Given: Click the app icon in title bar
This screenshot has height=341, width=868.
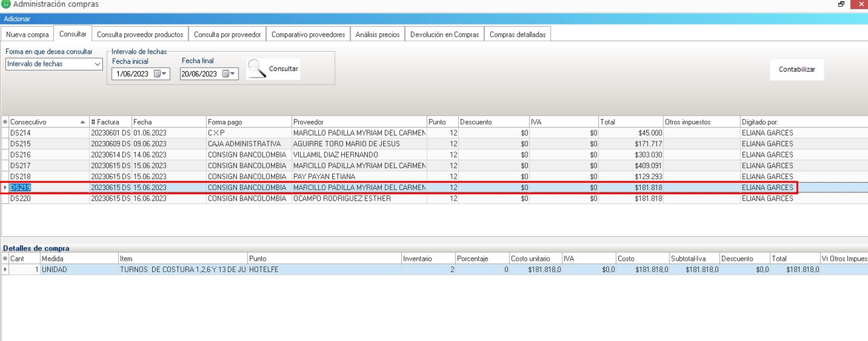Looking at the screenshot, I should tap(6, 5).
